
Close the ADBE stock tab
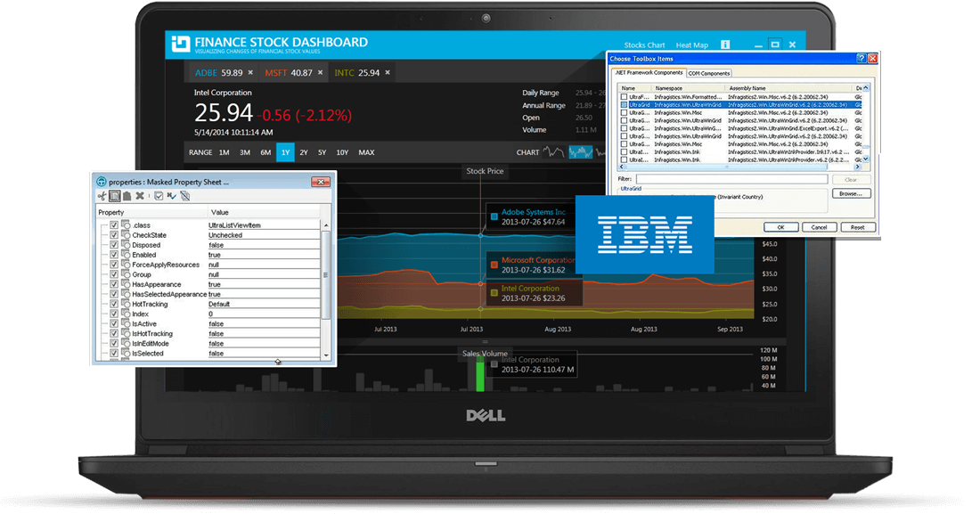point(250,72)
